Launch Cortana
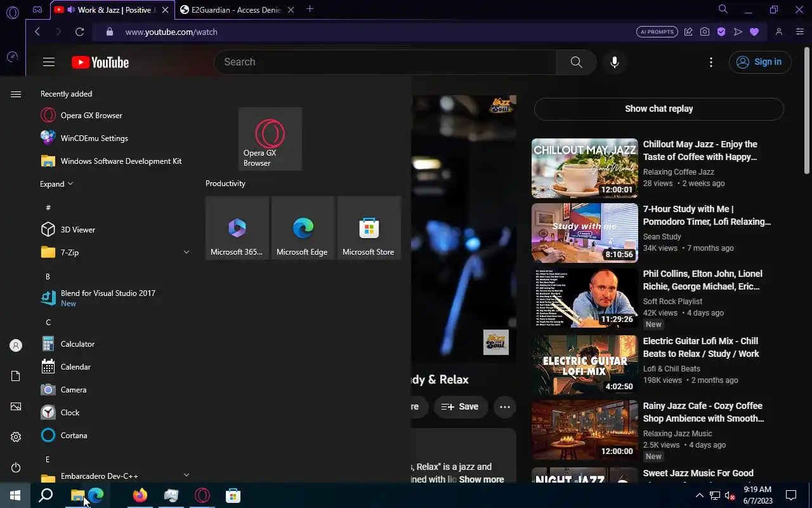The image size is (812, 508). [x=114, y=436]
